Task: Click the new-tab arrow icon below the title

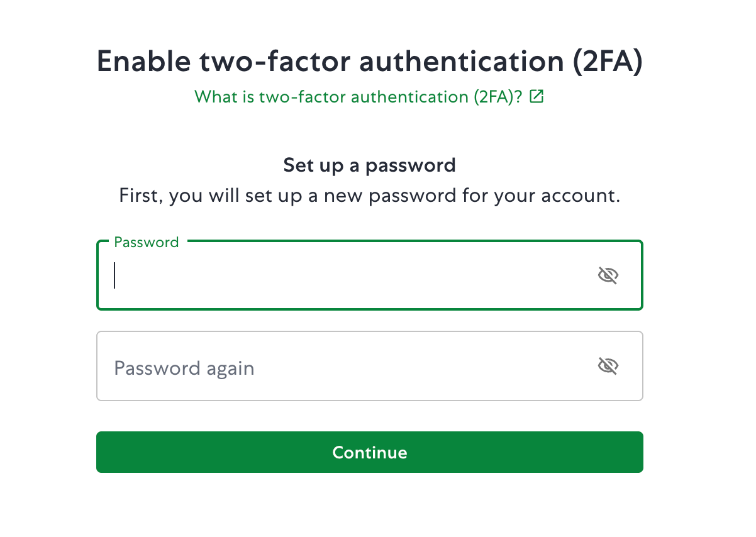Action: click(x=536, y=97)
